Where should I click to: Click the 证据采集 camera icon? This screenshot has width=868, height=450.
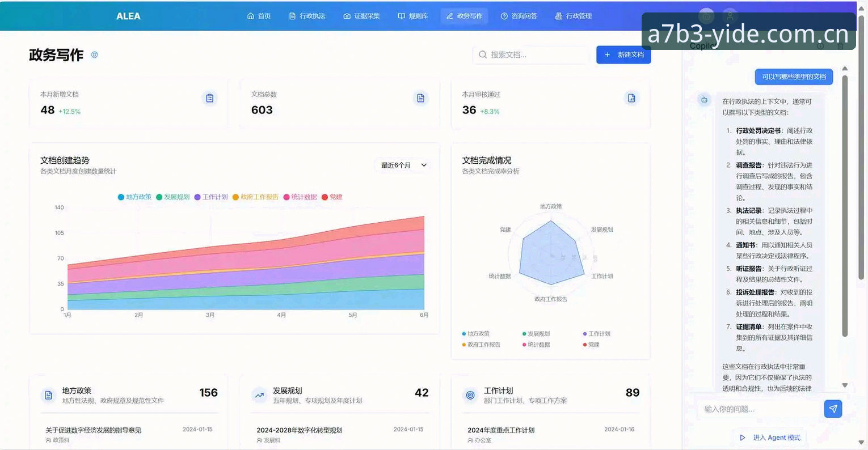coord(347,16)
